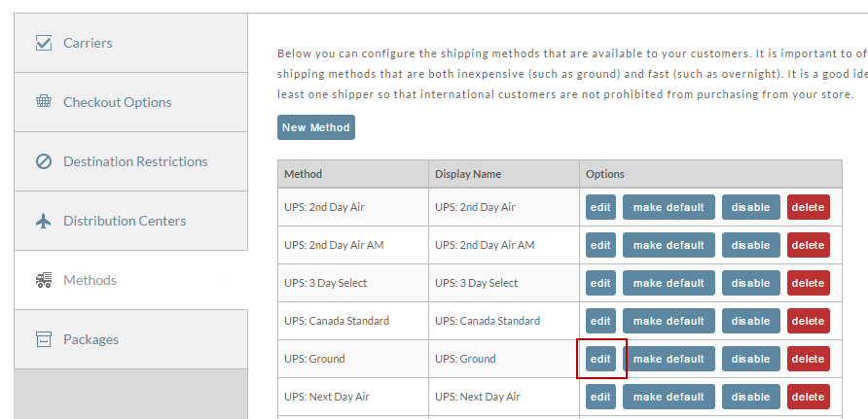Screen dimensions: 868x419
Task: Edit the UPS: Ground method
Action: (600, 359)
